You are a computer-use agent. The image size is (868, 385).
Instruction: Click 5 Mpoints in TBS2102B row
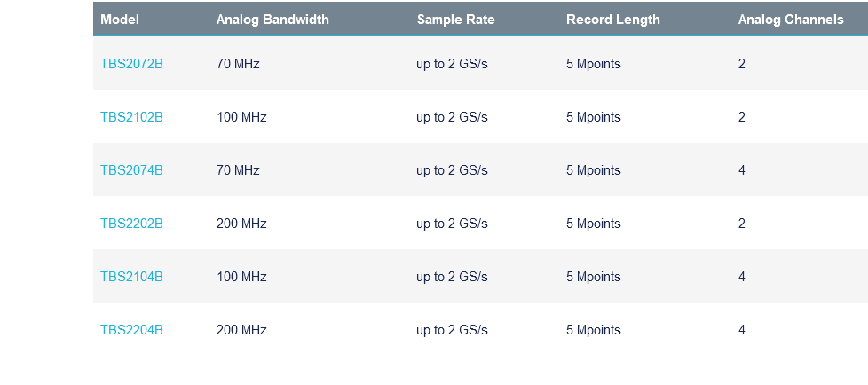click(x=594, y=117)
